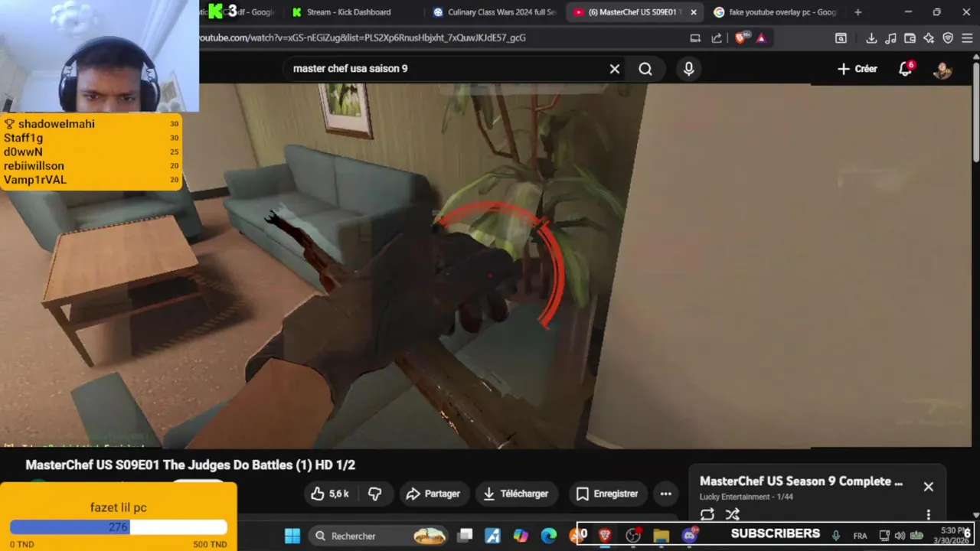
Task: Switch to Culinary Class Wars 2024 tab
Action: (x=495, y=12)
